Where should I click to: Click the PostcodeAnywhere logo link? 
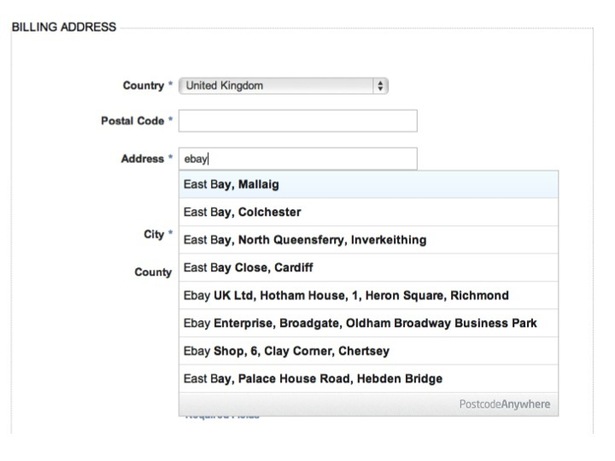click(504, 405)
